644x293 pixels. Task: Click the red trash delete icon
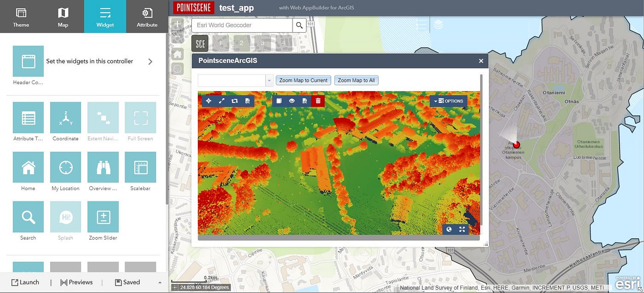318,101
